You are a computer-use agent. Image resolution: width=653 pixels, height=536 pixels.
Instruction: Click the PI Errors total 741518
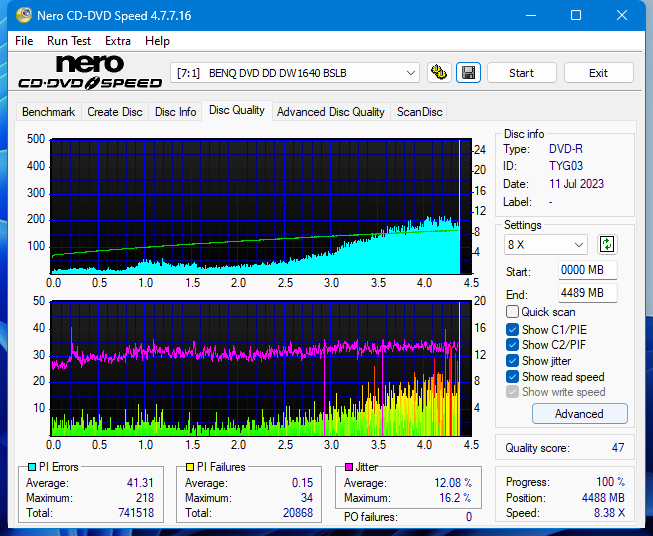click(136, 513)
